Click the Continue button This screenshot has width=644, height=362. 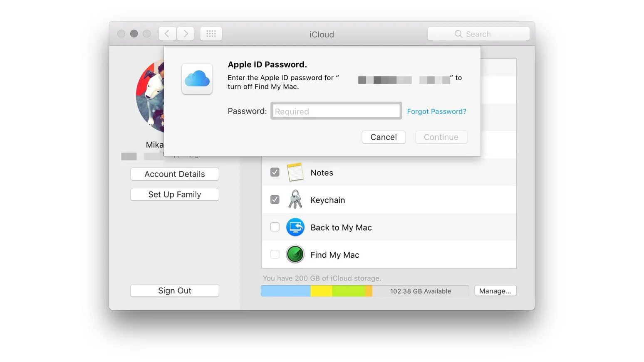tap(441, 137)
